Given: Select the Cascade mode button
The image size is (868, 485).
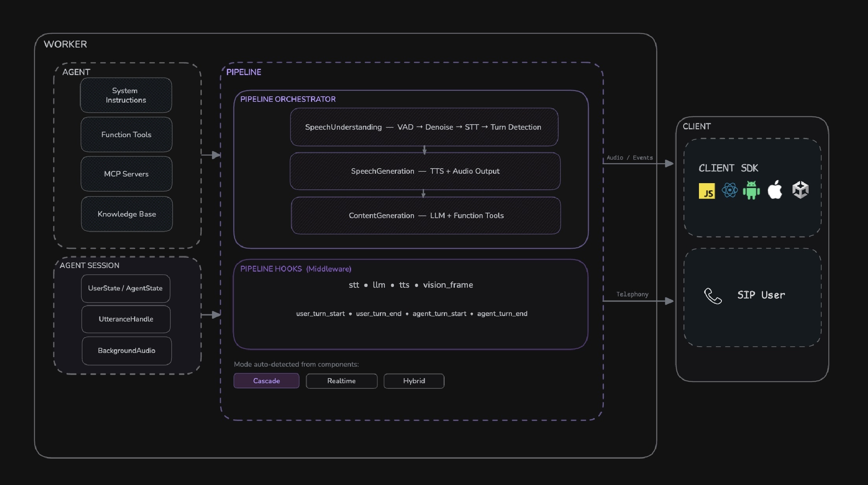Looking at the screenshot, I should point(266,381).
